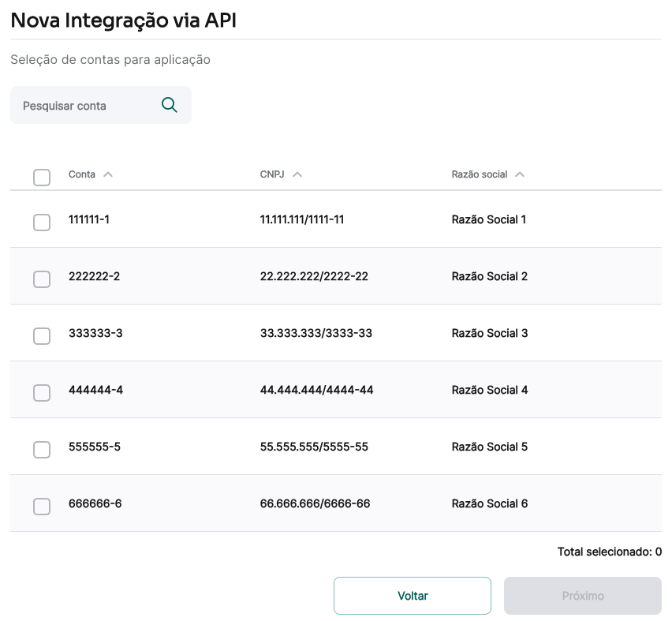
Task: Click the Razão Social 5 row text
Action: [x=490, y=447]
